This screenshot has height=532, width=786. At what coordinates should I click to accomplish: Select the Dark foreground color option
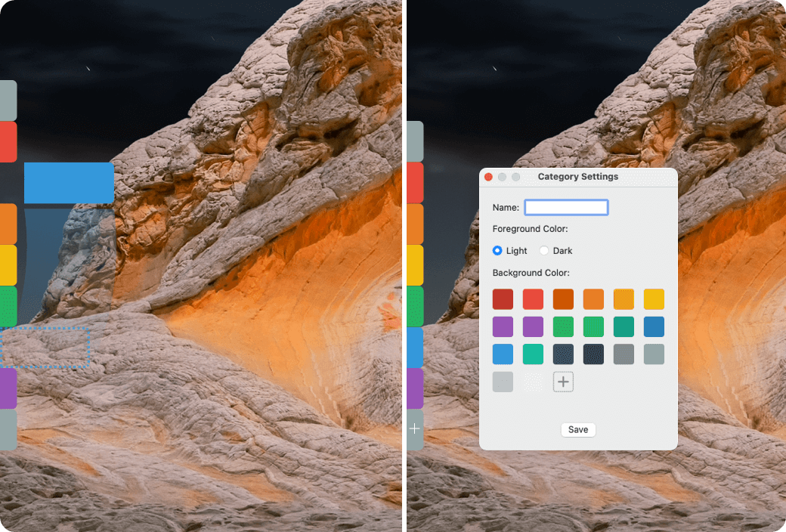(x=543, y=250)
